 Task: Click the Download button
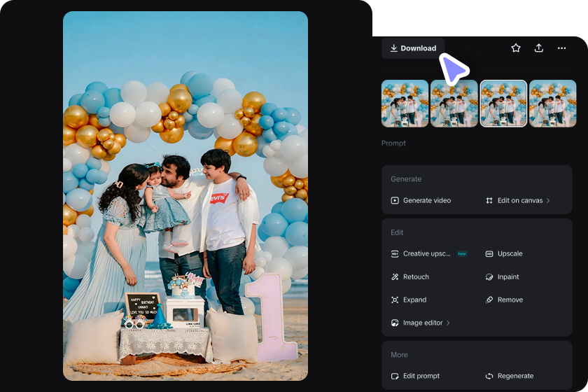413,48
